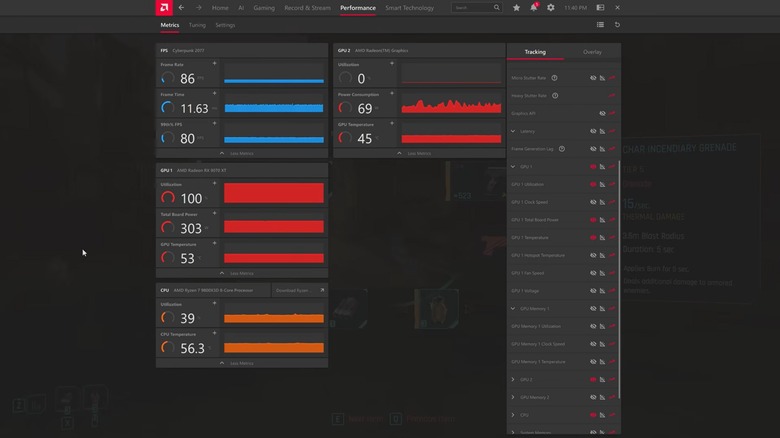
Task: Open the Gaming tab
Action: pos(264,8)
